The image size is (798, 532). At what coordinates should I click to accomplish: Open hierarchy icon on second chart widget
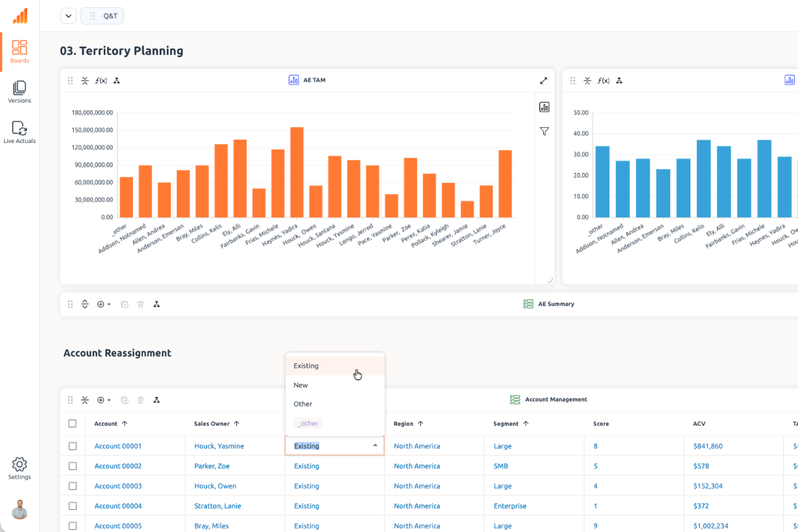coord(618,80)
